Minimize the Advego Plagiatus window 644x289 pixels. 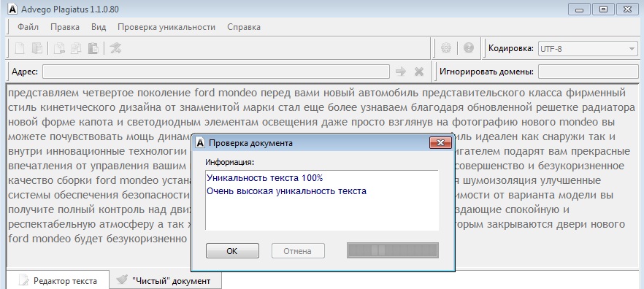click(x=580, y=9)
